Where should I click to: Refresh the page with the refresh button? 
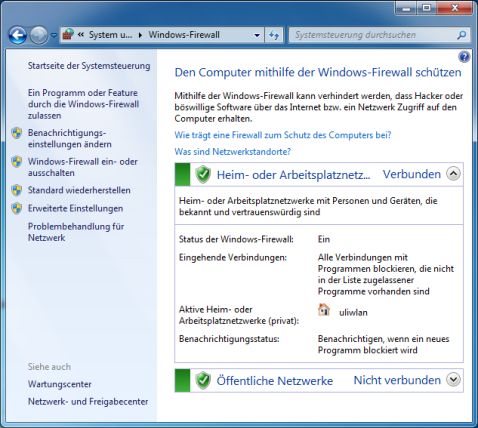pos(274,35)
